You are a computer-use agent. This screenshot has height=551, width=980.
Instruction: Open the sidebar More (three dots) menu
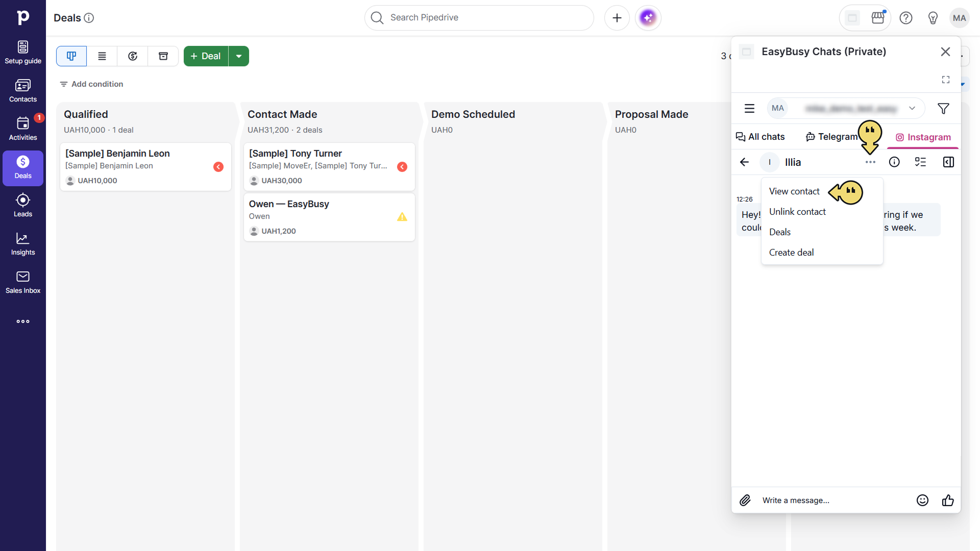coord(23,321)
